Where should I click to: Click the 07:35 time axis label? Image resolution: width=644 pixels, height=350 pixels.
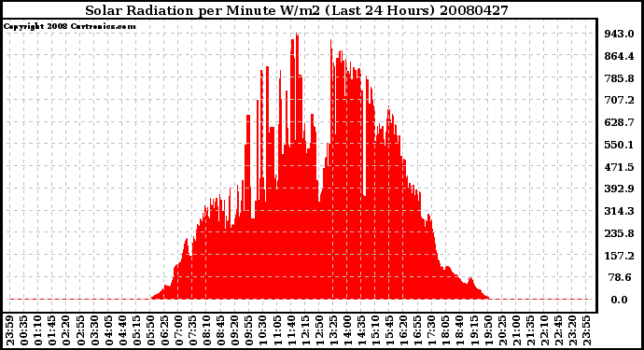click(192, 330)
